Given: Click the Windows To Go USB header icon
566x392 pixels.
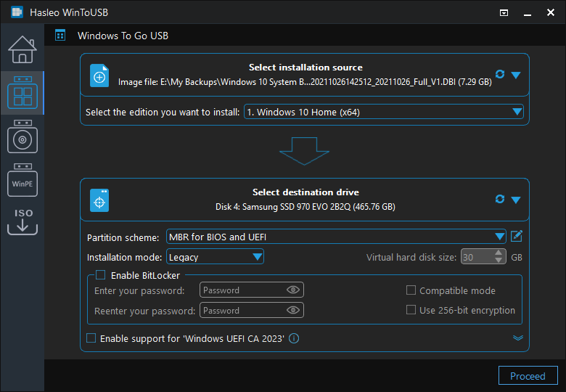Looking at the screenshot, I should pos(60,36).
